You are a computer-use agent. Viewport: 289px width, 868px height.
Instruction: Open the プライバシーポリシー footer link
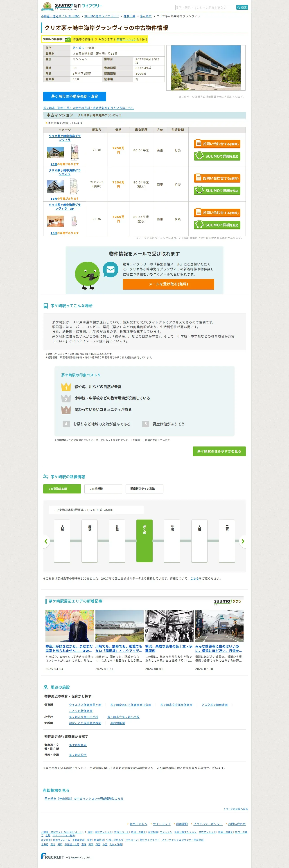tap(208, 824)
